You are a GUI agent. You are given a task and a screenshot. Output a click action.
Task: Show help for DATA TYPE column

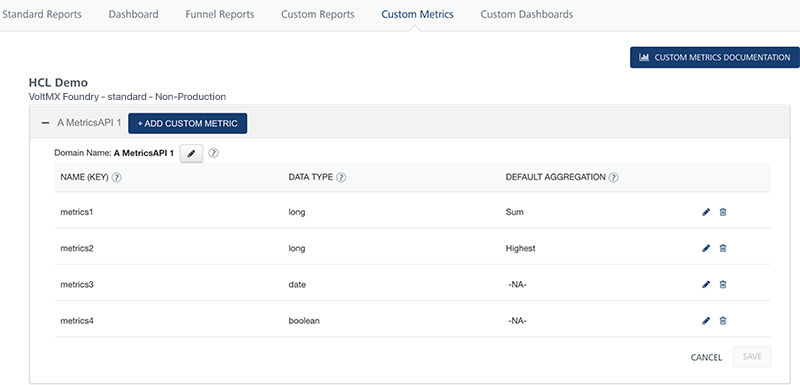tap(341, 177)
